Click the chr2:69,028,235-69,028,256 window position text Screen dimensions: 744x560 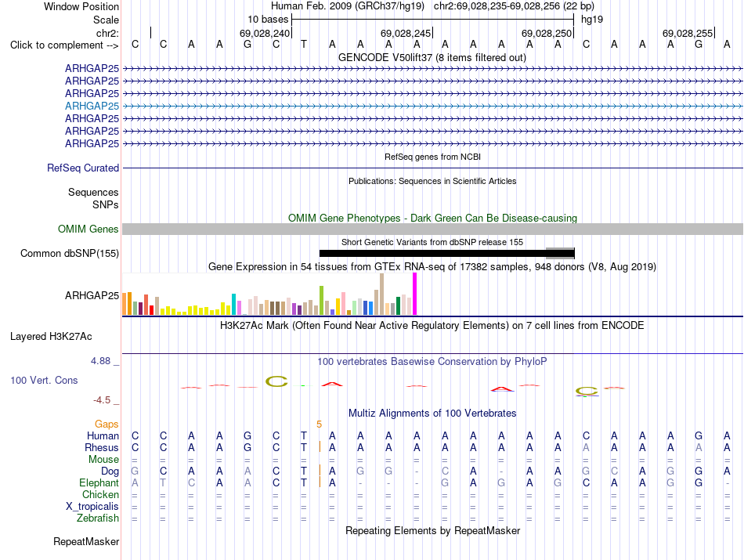(x=514, y=6)
